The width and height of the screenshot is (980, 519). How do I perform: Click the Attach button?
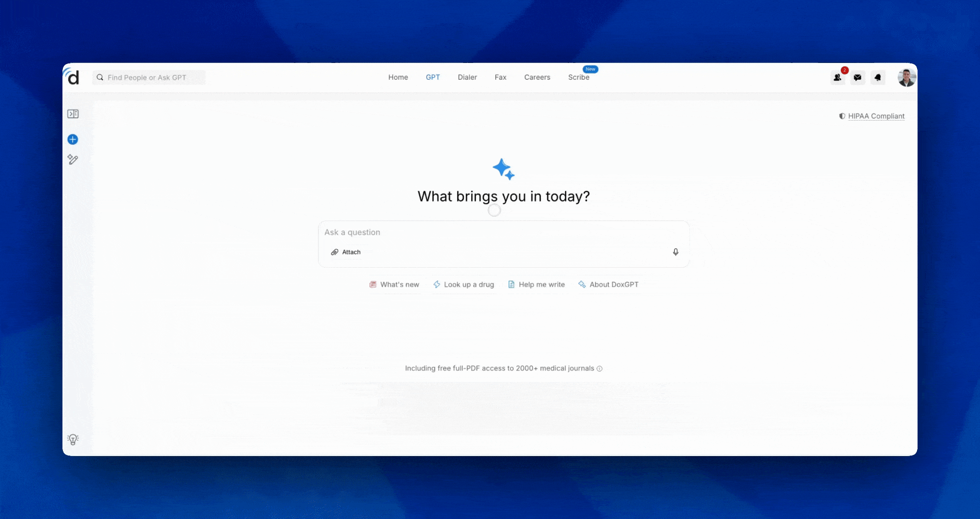tap(346, 252)
